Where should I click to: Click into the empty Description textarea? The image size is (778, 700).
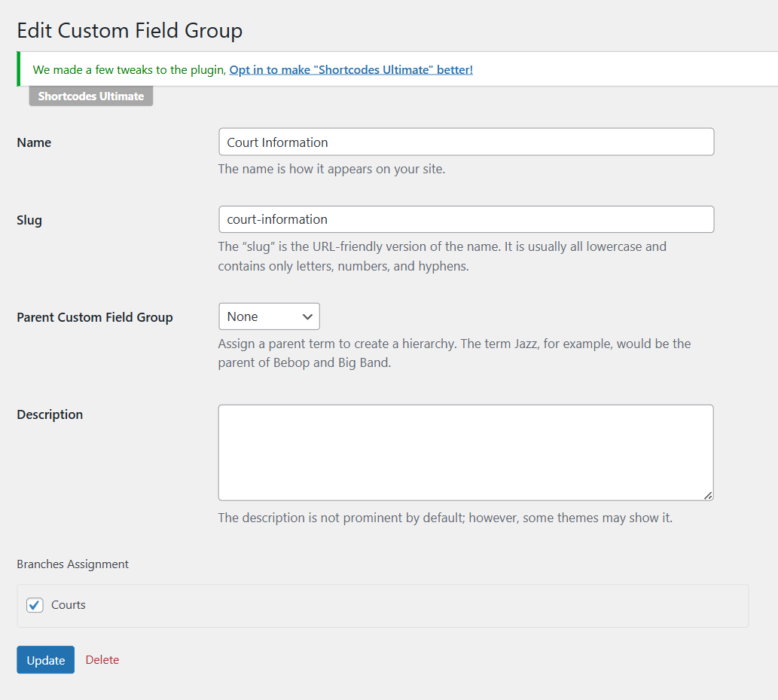tap(465, 451)
